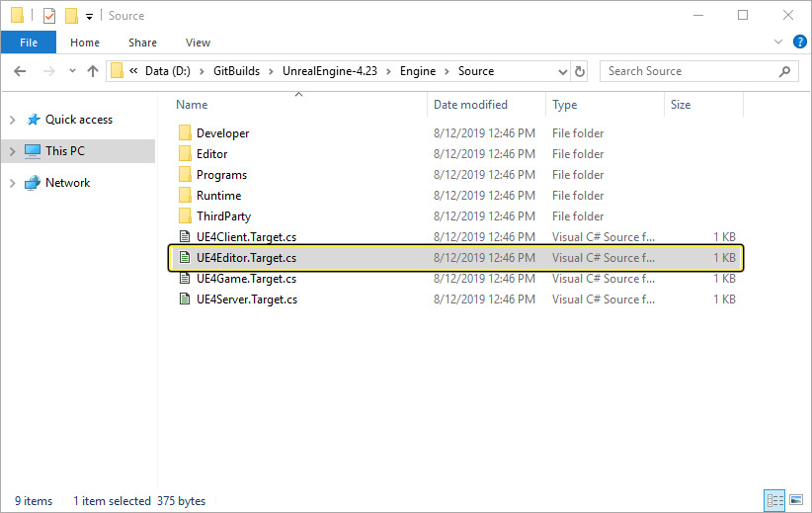Expand the Network tree node
Image resolution: width=812 pixels, height=513 pixels.
(13, 183)
